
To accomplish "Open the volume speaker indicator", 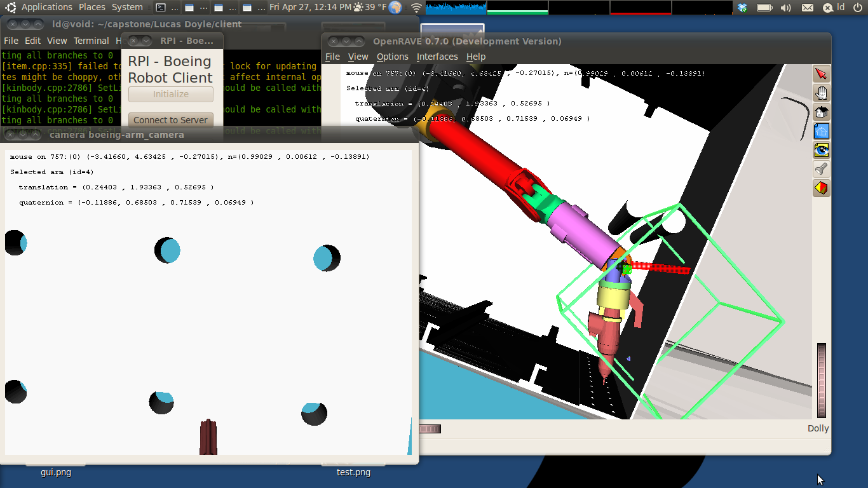I will click(x=785, y=8).
